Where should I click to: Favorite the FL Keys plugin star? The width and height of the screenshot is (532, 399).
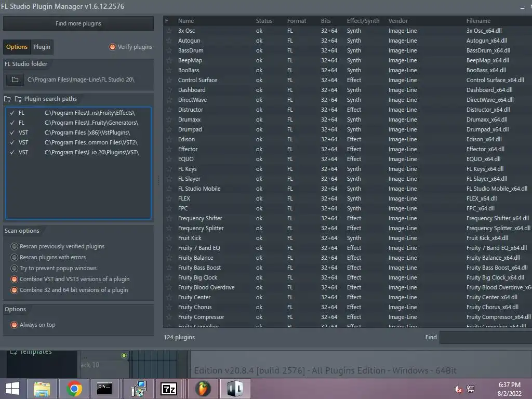click(169, 169)
